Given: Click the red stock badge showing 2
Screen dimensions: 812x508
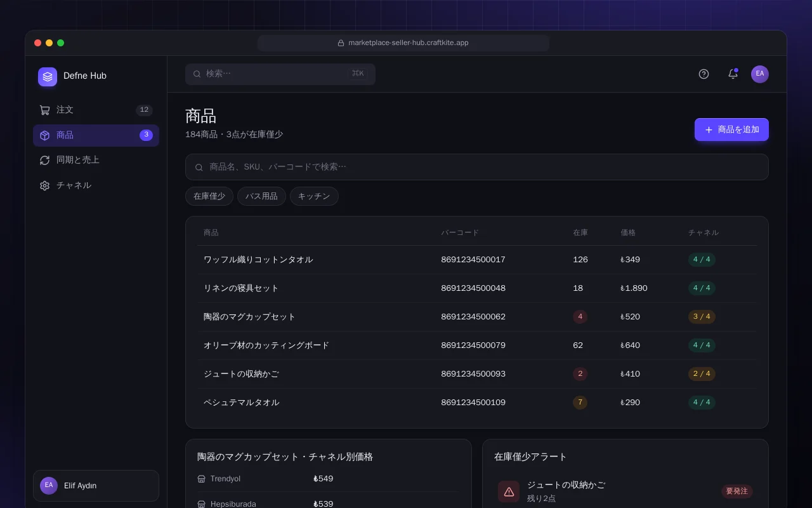Looking at the screenshot, I should pyautogui.click(x=580, y=374).
